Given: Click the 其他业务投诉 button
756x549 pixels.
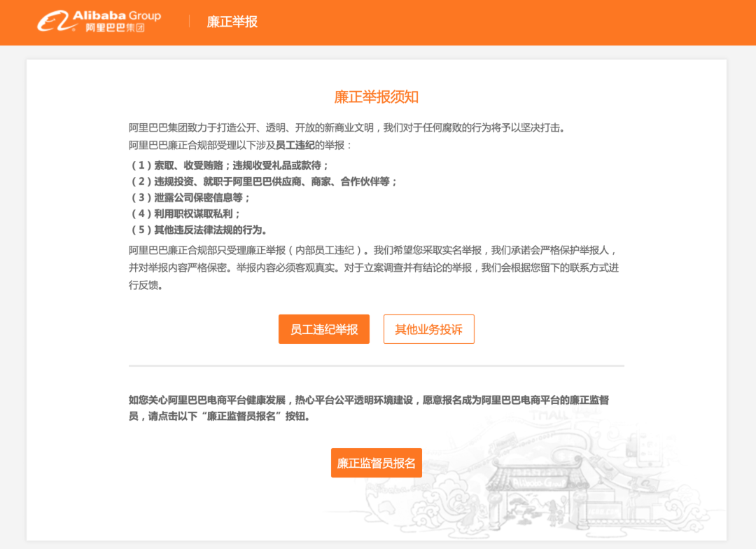Looking at the screenshot, I should [428, 329].
